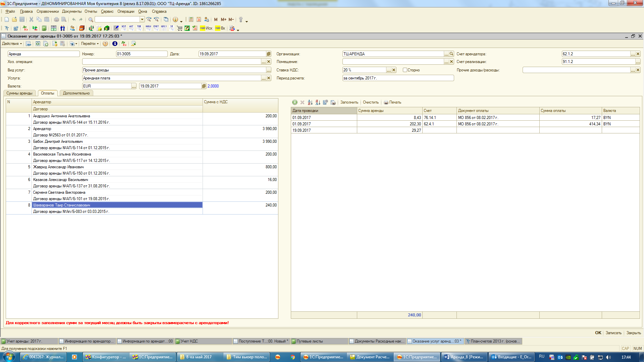The width and height of the screenshot is (644, 362).
Task: Open the Действия dropdown menu
Action: click(12, 44)
